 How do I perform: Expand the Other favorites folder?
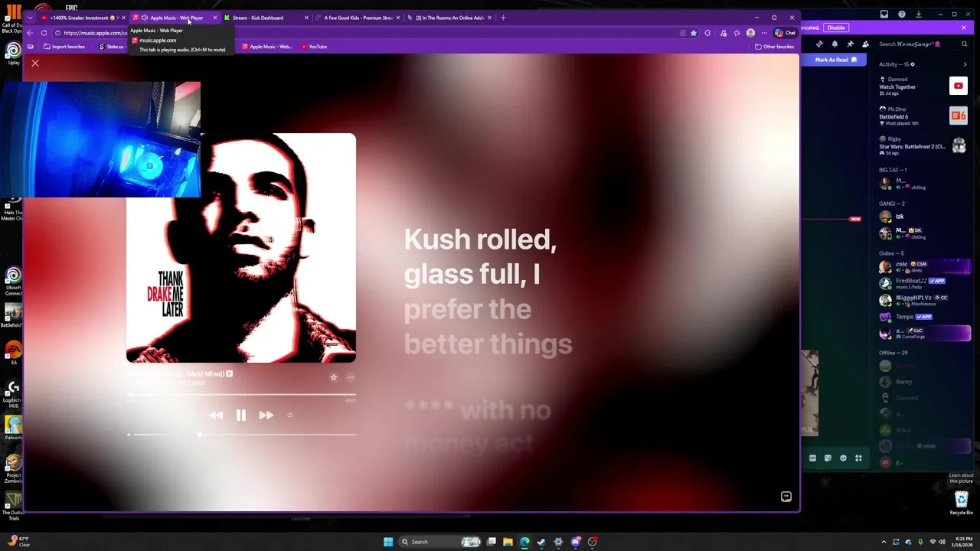point(774,47)
